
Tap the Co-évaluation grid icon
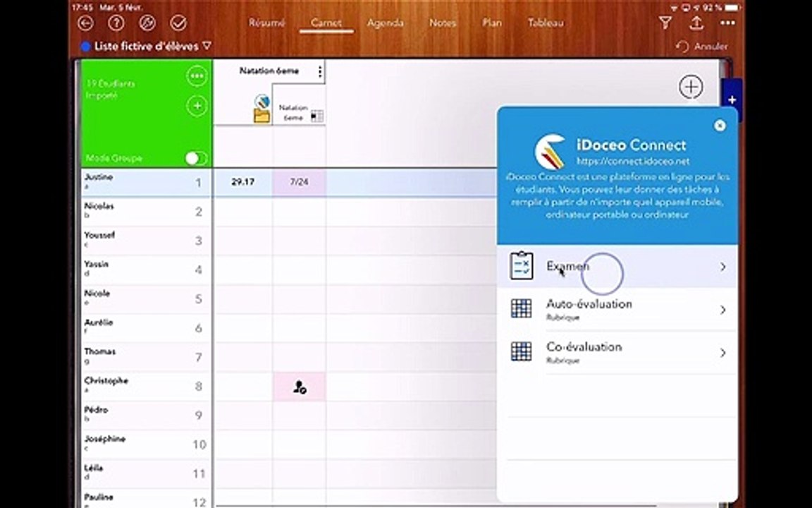[521, 351]
